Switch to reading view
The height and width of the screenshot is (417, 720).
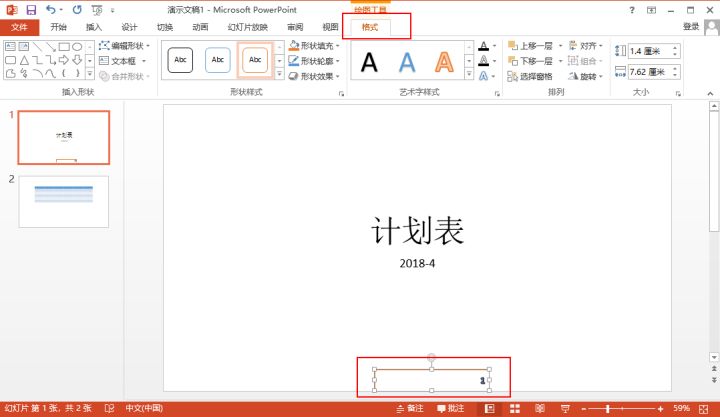coord(540,408)
